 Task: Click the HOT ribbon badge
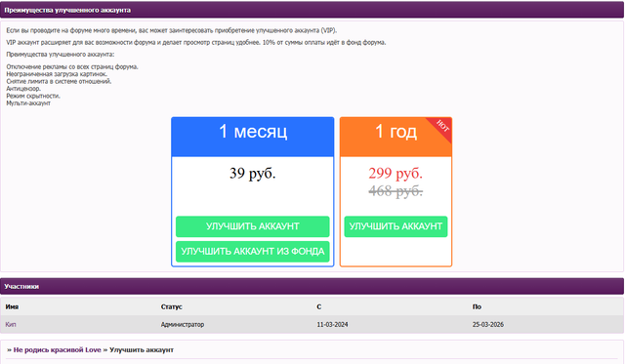click(442, 126)
